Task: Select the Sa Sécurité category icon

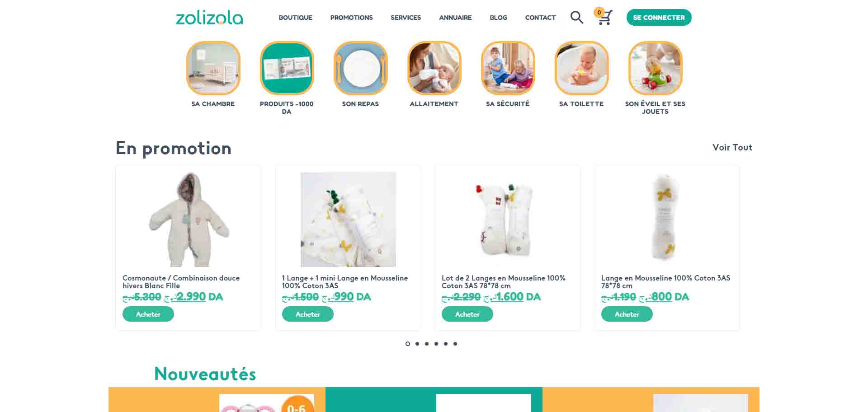Action: point(508,68)
